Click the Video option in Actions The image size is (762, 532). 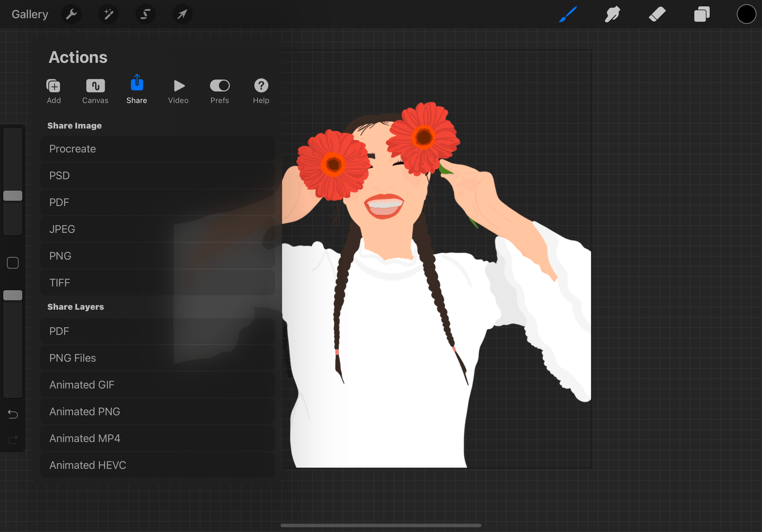click(178, 91)
